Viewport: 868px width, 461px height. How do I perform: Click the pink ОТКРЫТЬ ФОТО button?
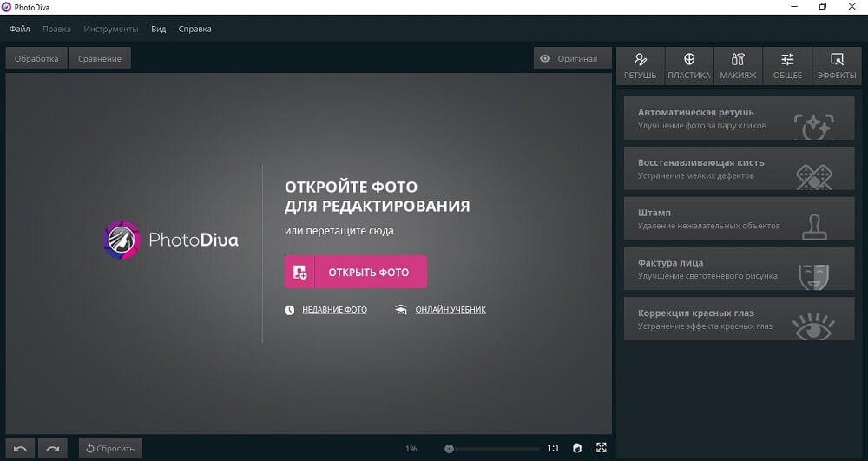(355, 272)
